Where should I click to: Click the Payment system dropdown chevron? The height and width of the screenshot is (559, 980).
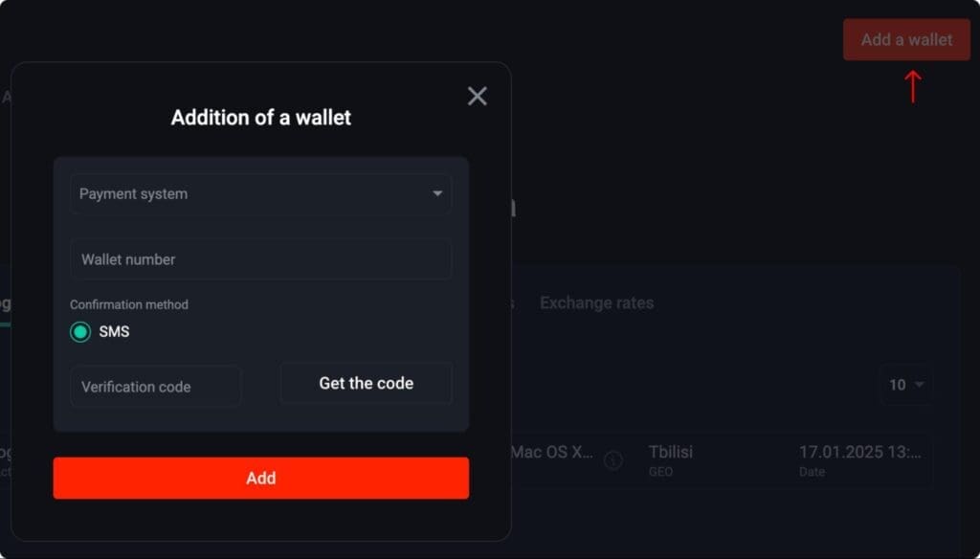point(438,194)
